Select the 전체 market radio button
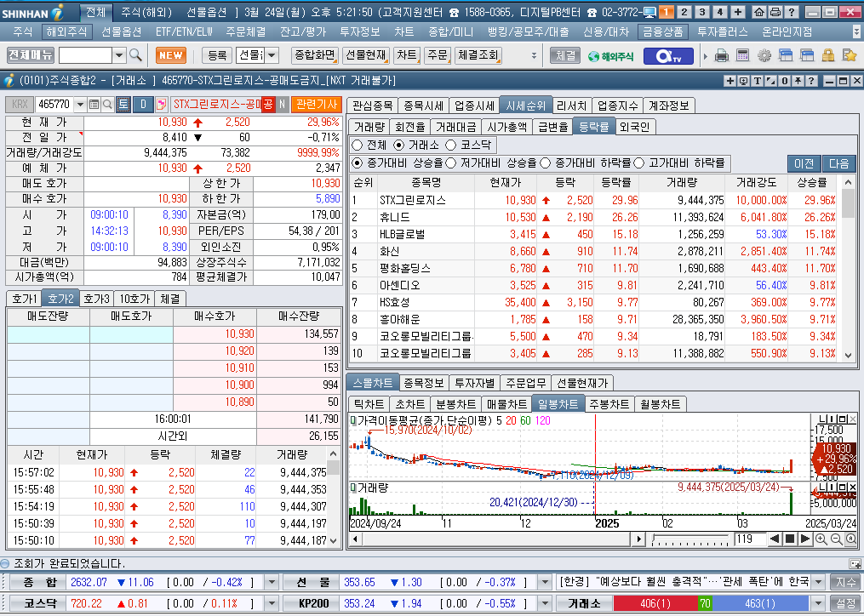This screenshot has width=864, height=616. (357, 145)
